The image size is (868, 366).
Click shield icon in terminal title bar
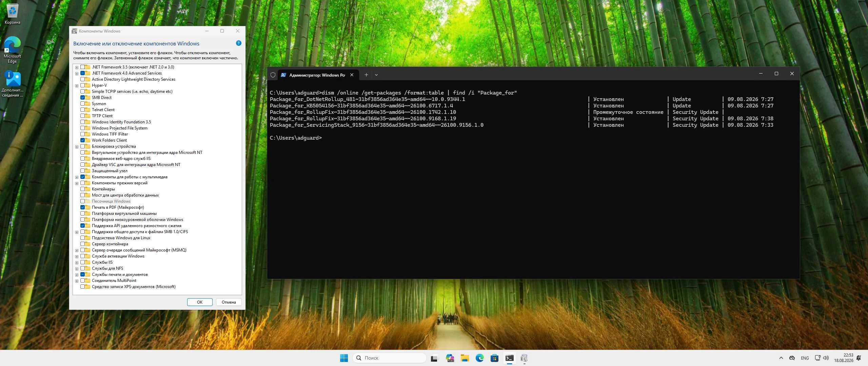(273, 75)
